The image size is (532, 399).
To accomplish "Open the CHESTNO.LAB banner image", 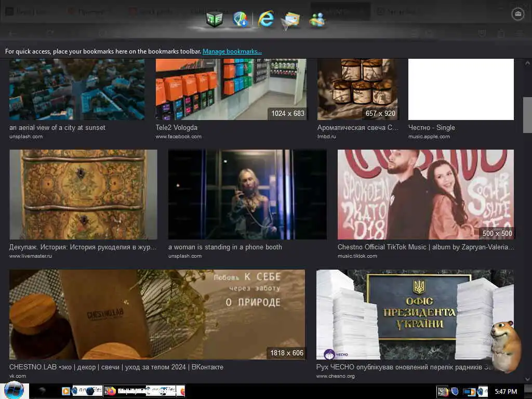I will tap(157, 314).
